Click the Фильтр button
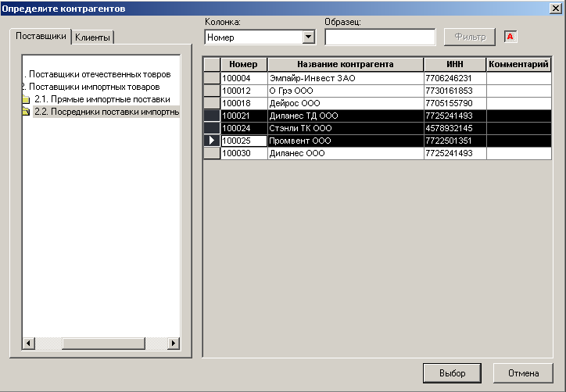Screen dimensions: 566x392 pyautogui.click(x=470, y=37)
